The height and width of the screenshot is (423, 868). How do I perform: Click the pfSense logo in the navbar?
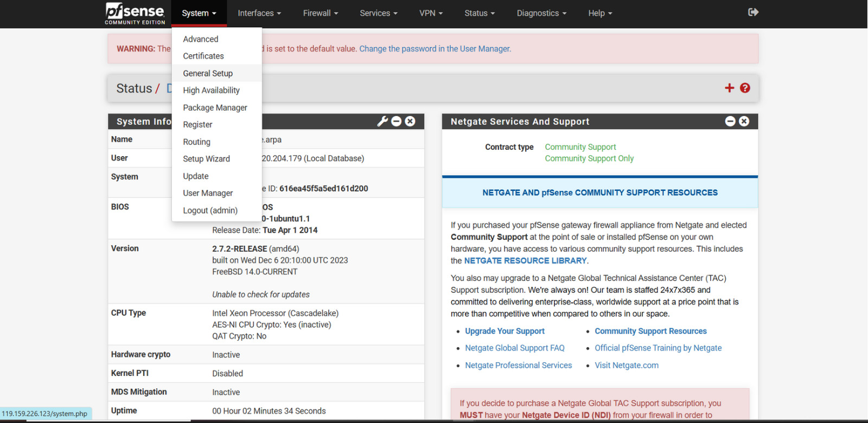point(135,13)
